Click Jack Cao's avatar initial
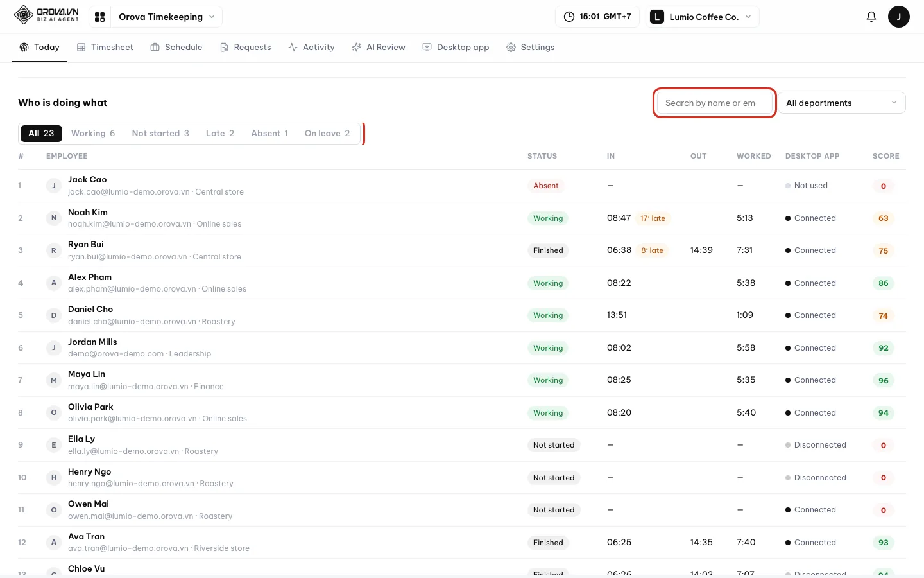Image resolution: width=924 pixels, height=578 pixels. (54, 186)
